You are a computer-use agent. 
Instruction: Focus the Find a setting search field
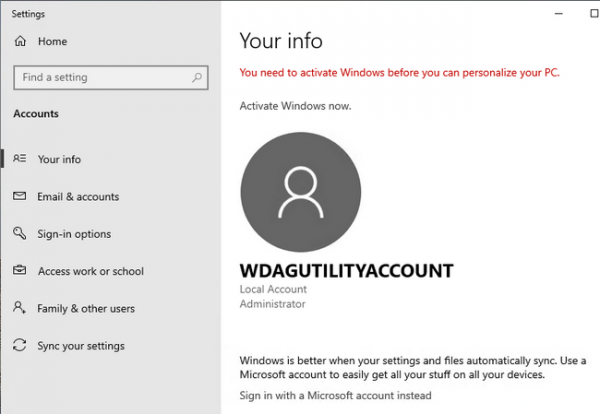point(111,78)
